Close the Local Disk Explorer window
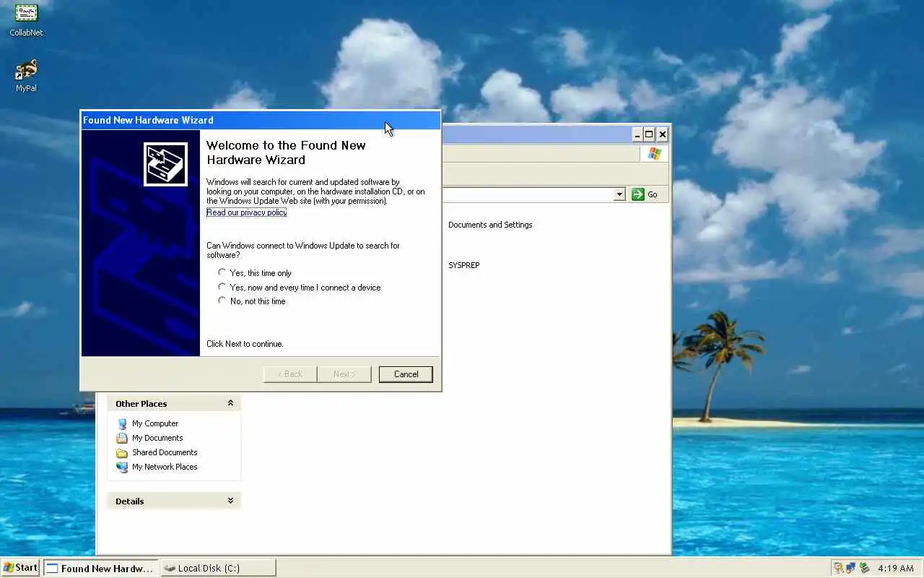 [663, 134]
